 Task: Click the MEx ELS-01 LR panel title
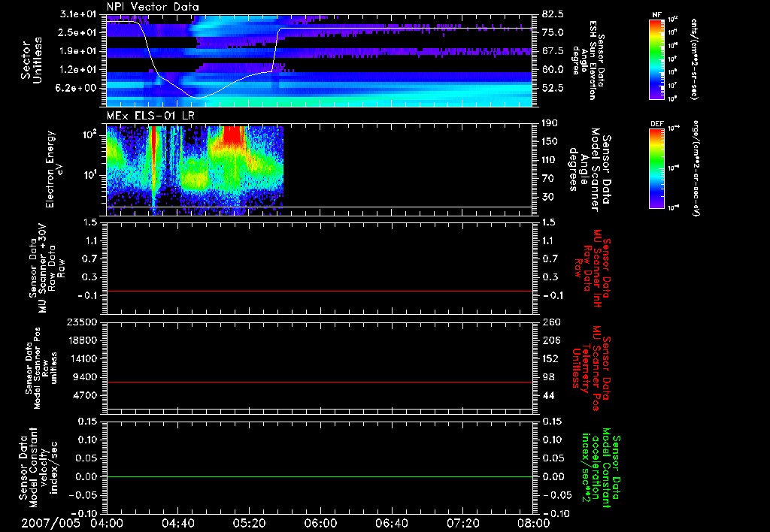(150, 116)
